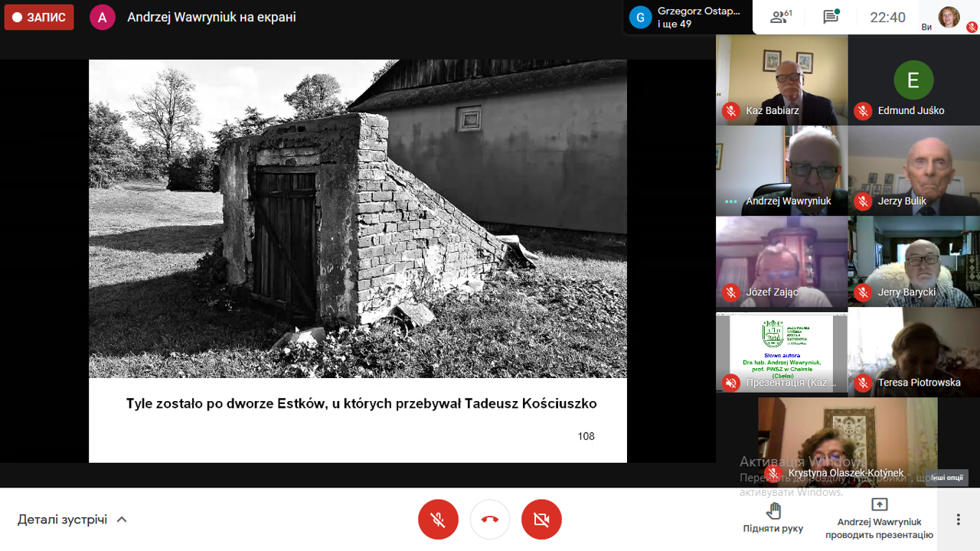Select Edmund Juśko's participant tile
Screen dimensions: 980x551
coord(913,80)
